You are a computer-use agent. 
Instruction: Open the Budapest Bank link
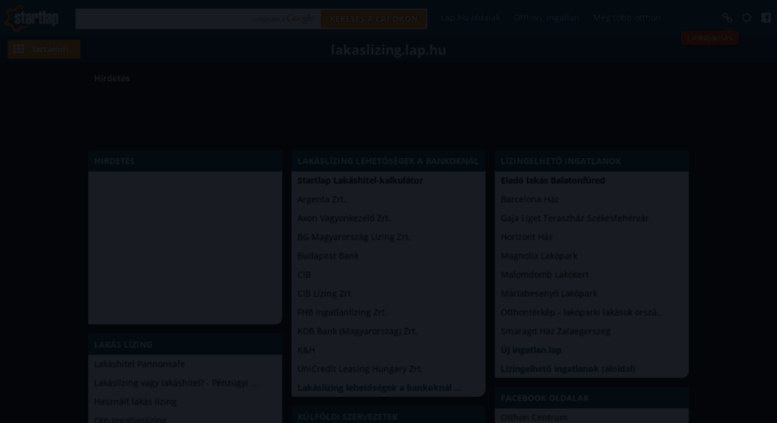tap(328, 256)
